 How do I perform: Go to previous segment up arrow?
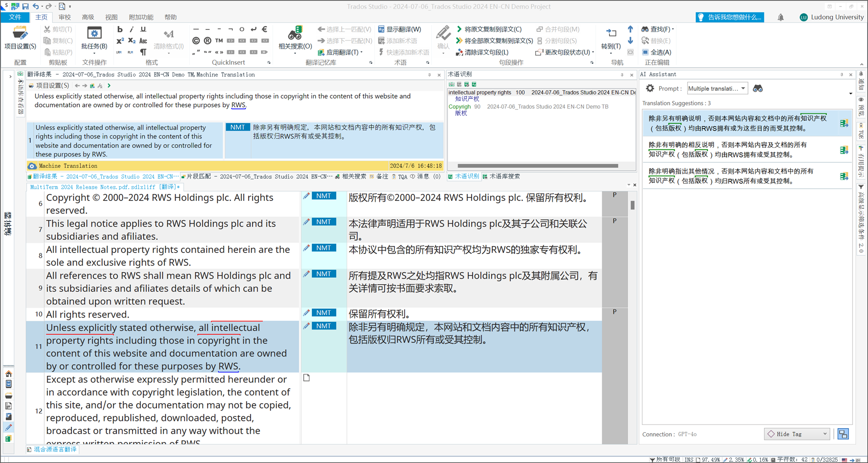(630, 29)
